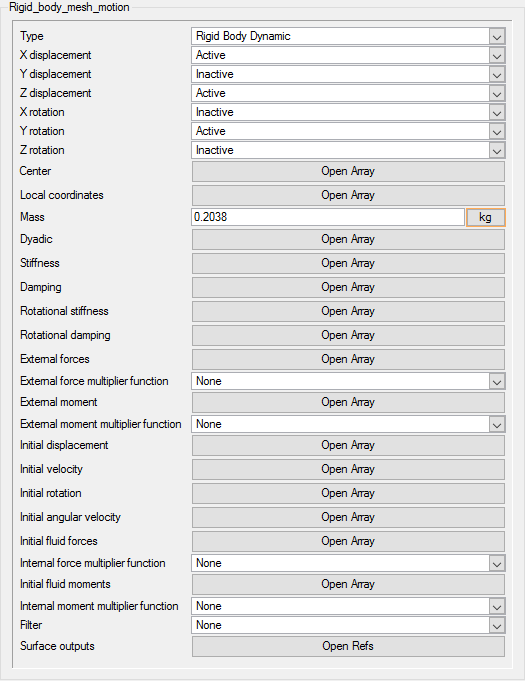Open the Y rotation dropdown

[348, 131]
